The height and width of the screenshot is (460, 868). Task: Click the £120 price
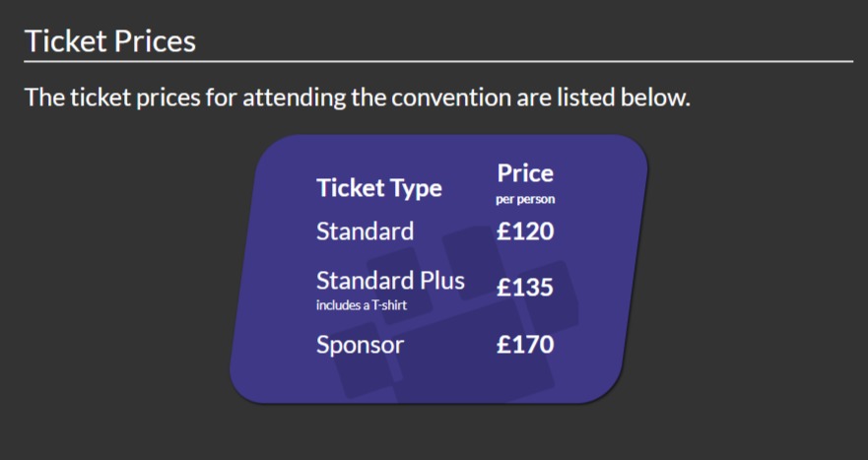(x=525, y=232)
